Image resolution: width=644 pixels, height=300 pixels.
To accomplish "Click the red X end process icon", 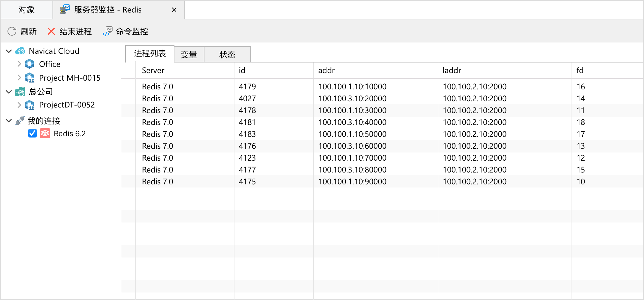I will [x=51, y=31].
